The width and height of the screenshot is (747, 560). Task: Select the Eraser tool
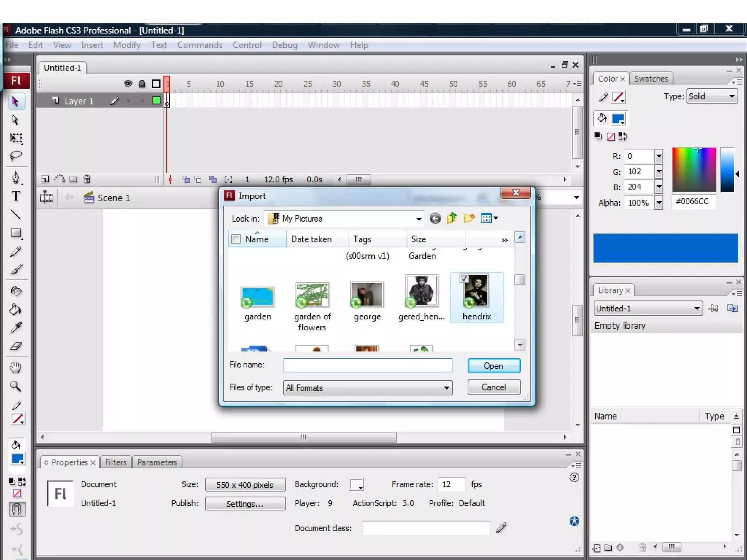(x=16, y=346)
